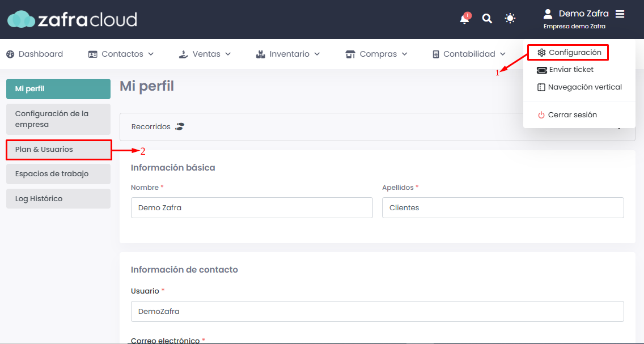Click the search magnifier icon
The width and height of the screenshot is (644, 344).
point(487,19)
